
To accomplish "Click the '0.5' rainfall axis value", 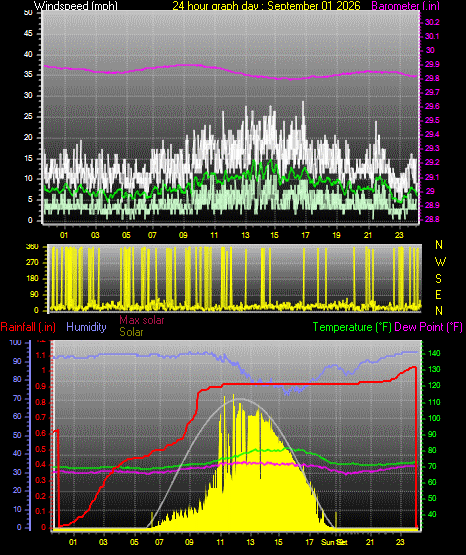I will (41, 449).
